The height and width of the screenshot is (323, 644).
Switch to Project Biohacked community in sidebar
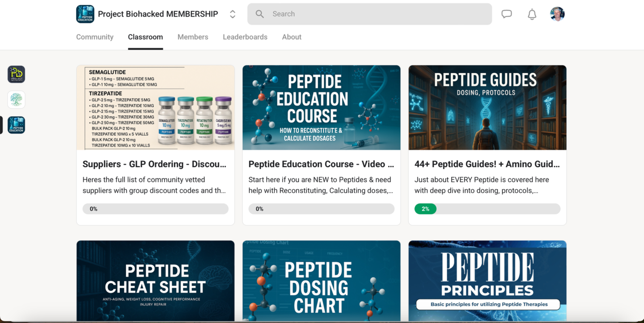click(16, 74)
